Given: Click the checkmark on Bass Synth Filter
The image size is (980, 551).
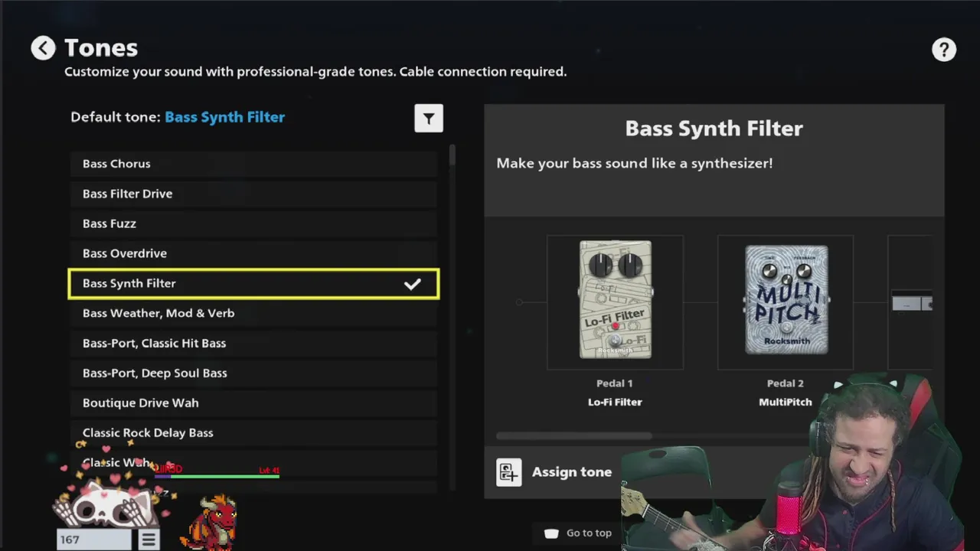Looking at the screenshot, I should tap(413, 284).
